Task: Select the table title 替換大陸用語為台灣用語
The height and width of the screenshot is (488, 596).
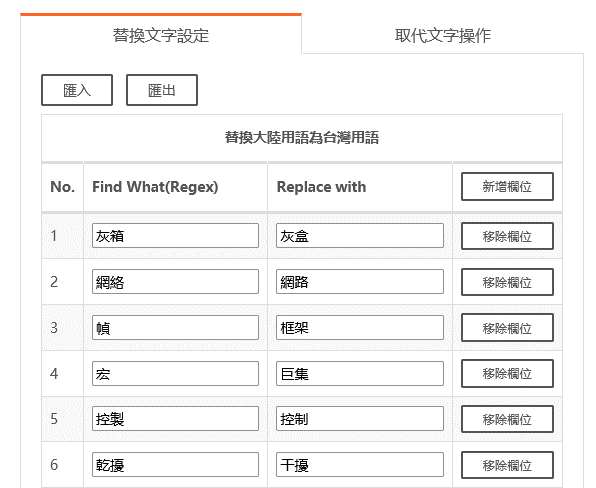Action: pyautogui.click(x=302, y=137)
